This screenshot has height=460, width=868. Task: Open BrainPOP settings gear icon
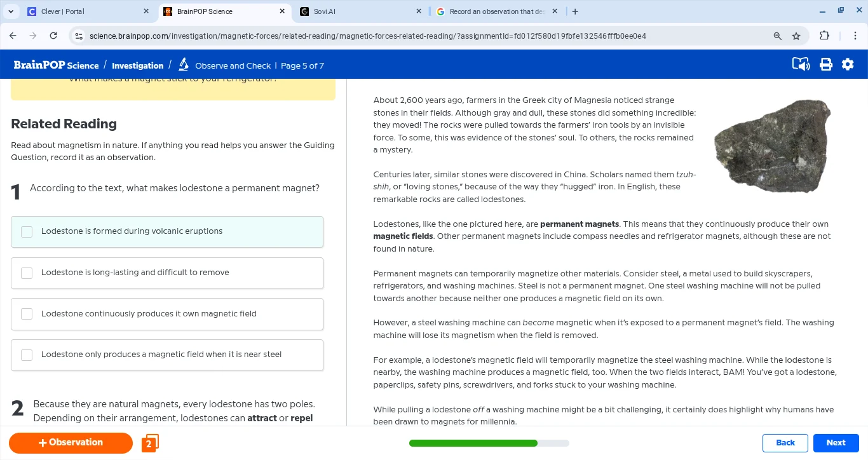click(848, 65)
